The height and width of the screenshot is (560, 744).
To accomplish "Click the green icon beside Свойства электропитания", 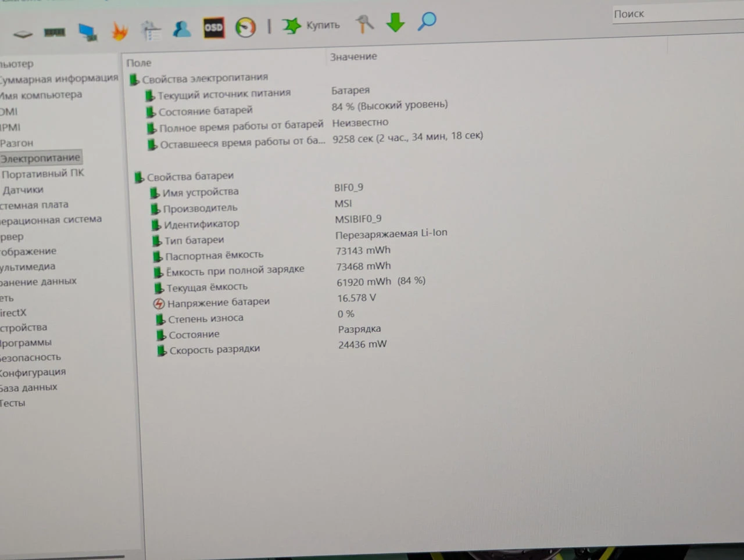I will click(134, 80).
